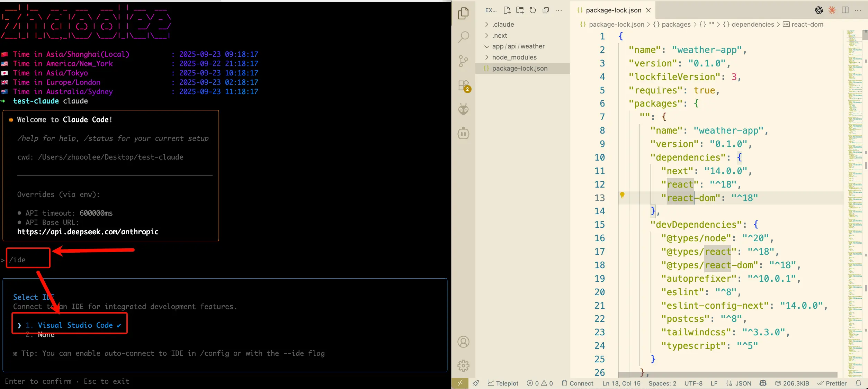Refresh the Explorer file tree
The height and width of the screenshot is (389, 868).
click(533, 10)
